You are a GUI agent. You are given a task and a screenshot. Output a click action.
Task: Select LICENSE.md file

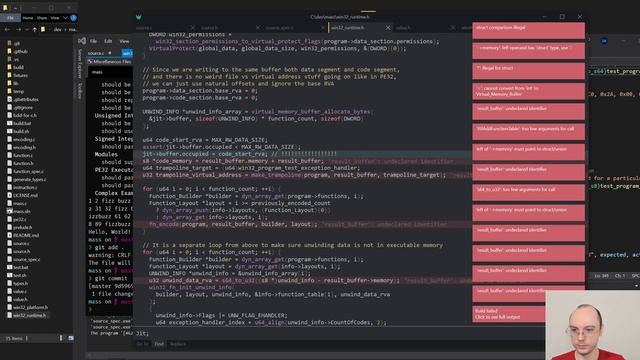point(22,196)
